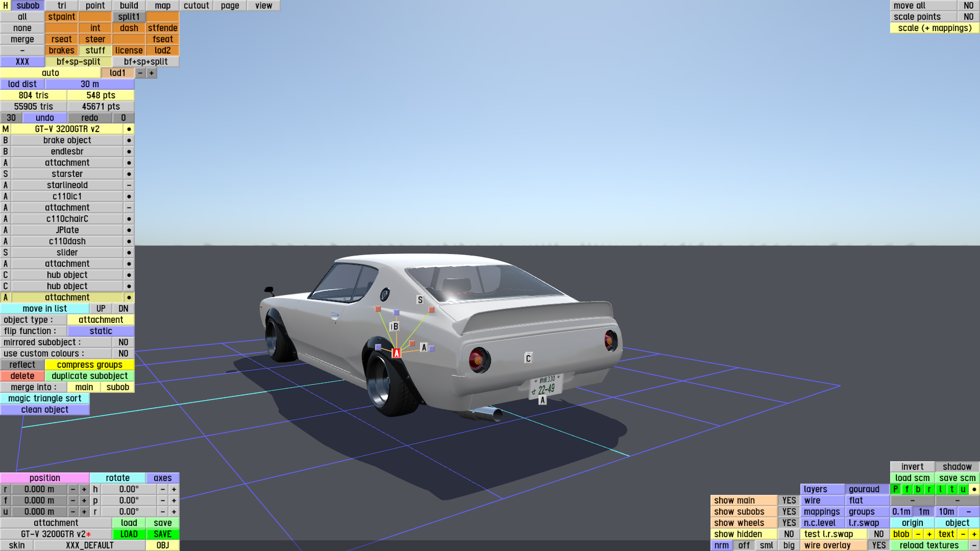
Task: Toggle starlineold visibility dash
Action: click(x=129, y=185)
